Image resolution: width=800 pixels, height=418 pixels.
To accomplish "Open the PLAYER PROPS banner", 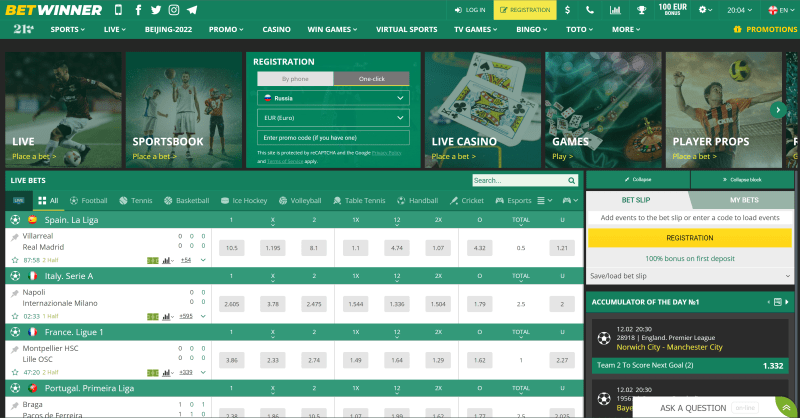I will (724, 110).
